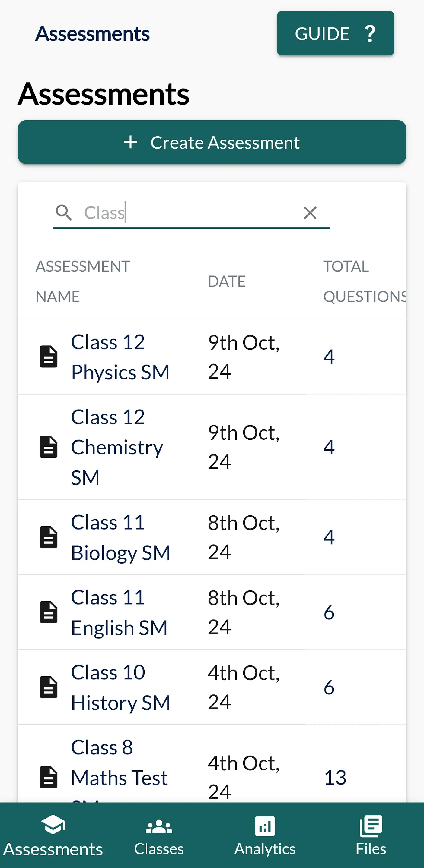Viewport: 424px width, 868px height.
Task: Click the search magnifier icon
Action: 64,212
